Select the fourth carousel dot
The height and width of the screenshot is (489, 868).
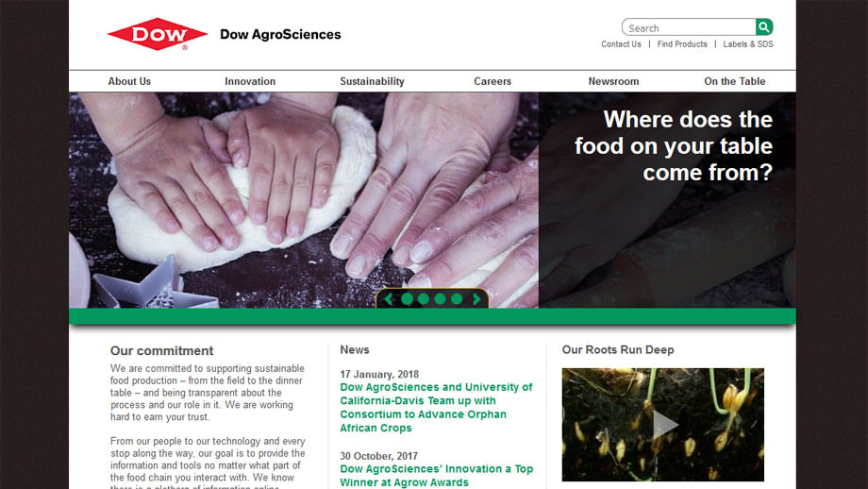[x=457, y=299]
